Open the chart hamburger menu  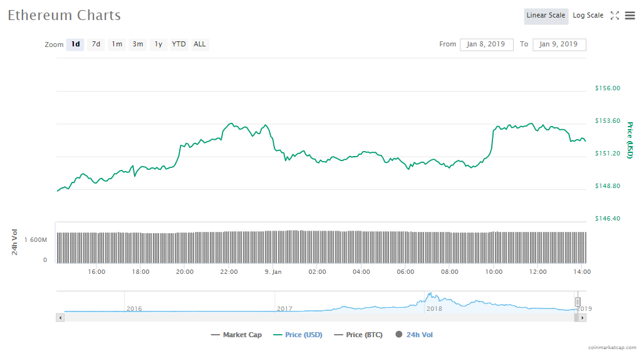click(630, 16)
